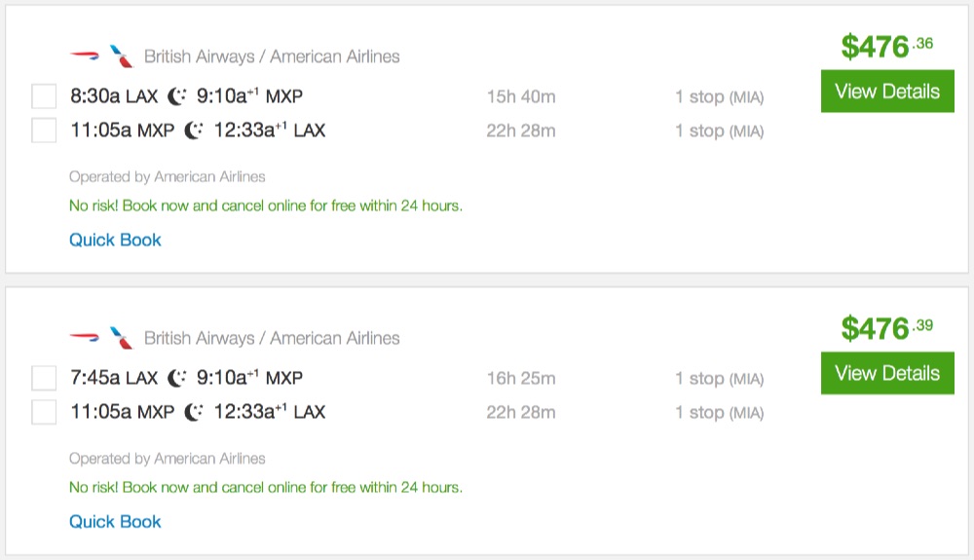The image size is (974, 560).
Task: Tick the checkbox for the 8:30a LAX departure
Action: click(44, 97)
